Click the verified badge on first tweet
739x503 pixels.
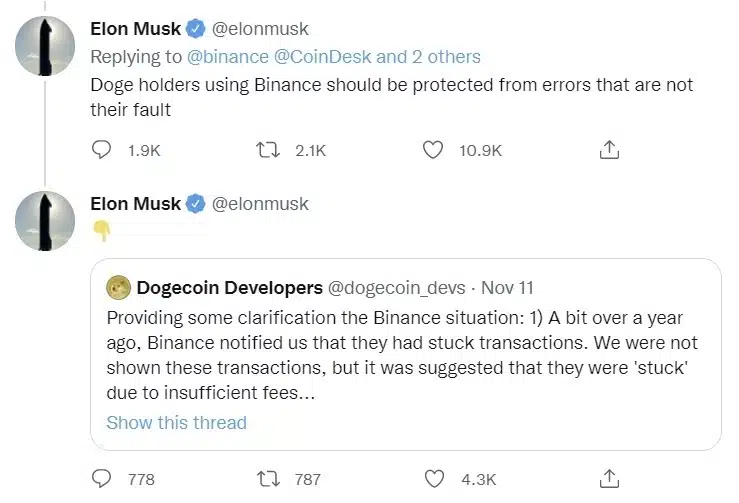(x=196, y=29)
